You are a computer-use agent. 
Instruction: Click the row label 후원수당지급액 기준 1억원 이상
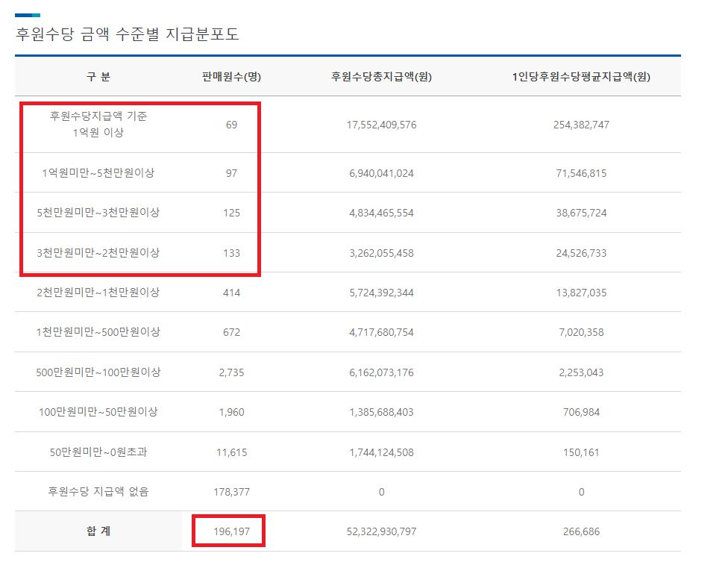pyautogui.click(x=98, y=124)
